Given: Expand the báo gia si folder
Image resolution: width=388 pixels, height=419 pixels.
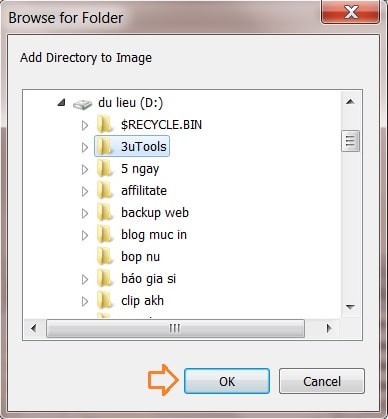Looking at the screenshot, I should [85, 279].
